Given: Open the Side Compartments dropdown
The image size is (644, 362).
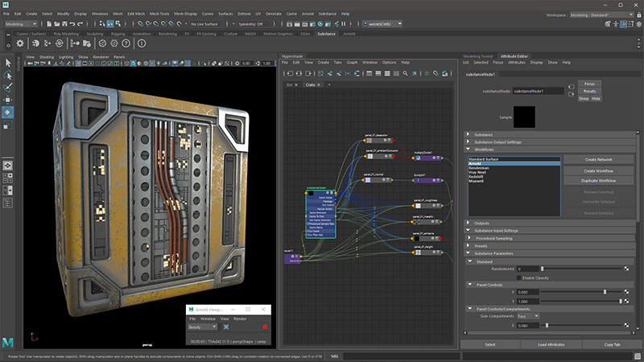Looking at the screenshot, I should tap(531, 316).
